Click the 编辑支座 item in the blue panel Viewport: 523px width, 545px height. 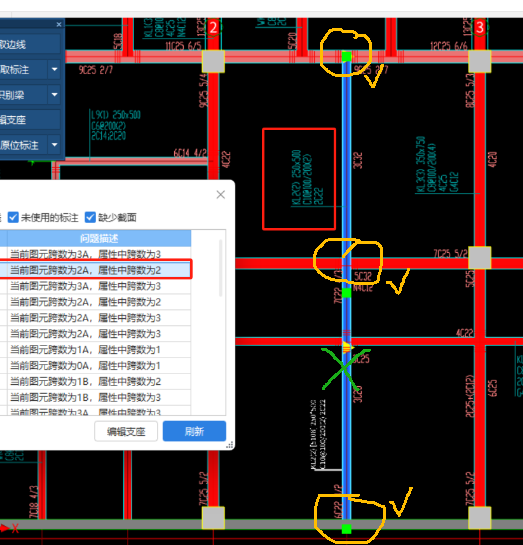(x=30, y=120)
